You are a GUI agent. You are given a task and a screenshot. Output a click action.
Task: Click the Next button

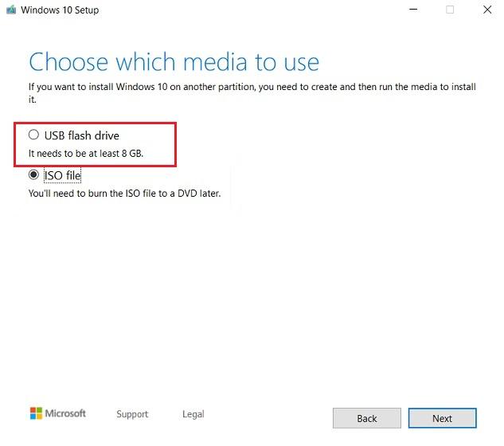442,418
